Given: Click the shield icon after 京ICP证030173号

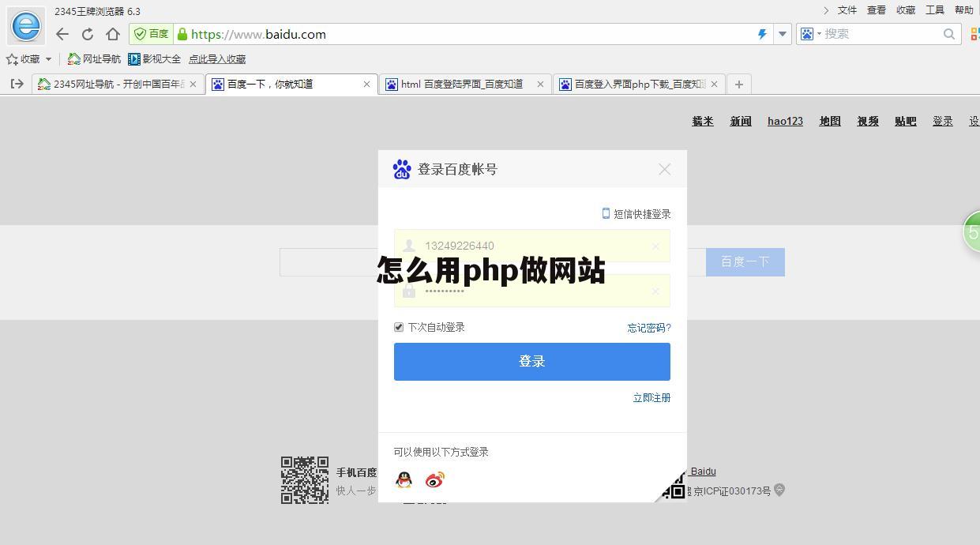Looking at the screenshot, I should coord(779,490).
